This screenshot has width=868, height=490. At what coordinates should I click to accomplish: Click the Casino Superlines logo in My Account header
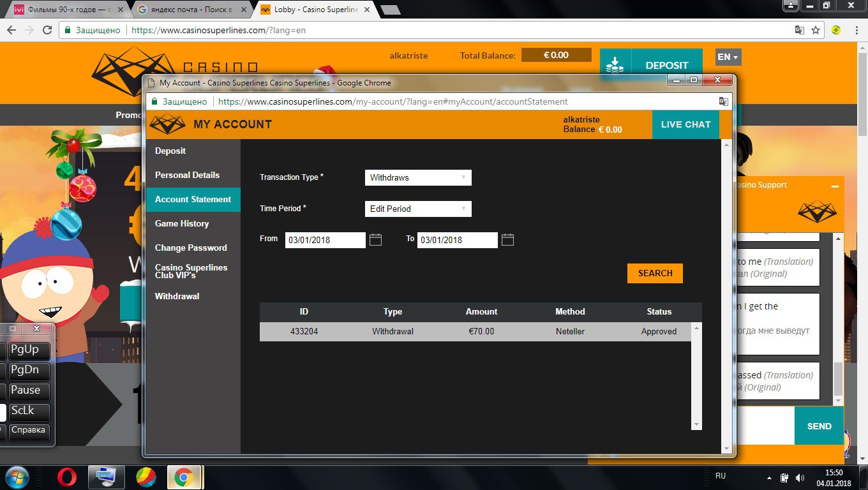point(168,124)
